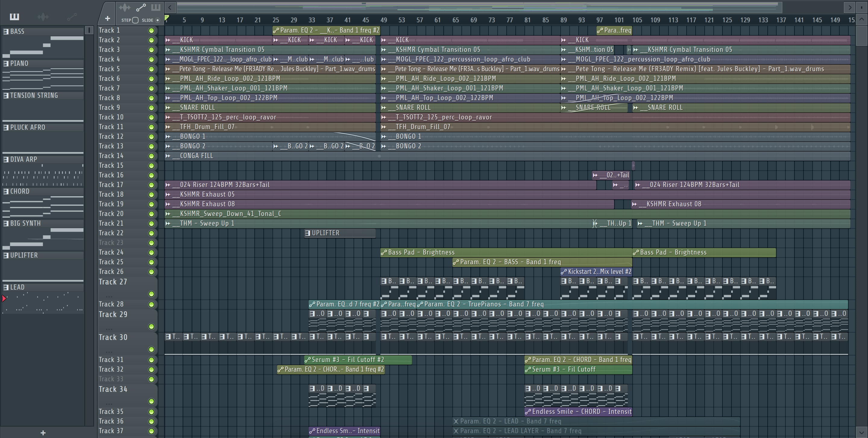Image resolution: width=868 pixels, height=438 pixels.
Task: Mute Track 9 with its green LED
Action: [152, 108]
